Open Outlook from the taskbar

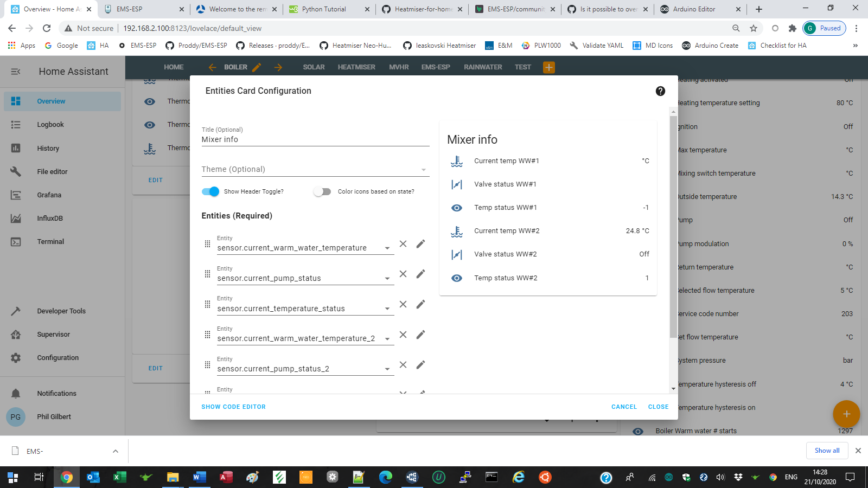93,477
